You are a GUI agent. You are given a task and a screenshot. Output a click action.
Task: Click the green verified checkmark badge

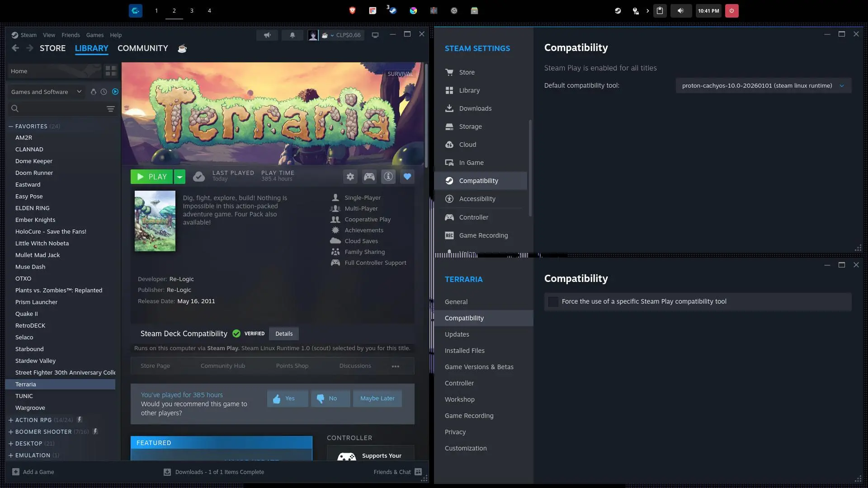pyautogui.click(x=236, y=333)
